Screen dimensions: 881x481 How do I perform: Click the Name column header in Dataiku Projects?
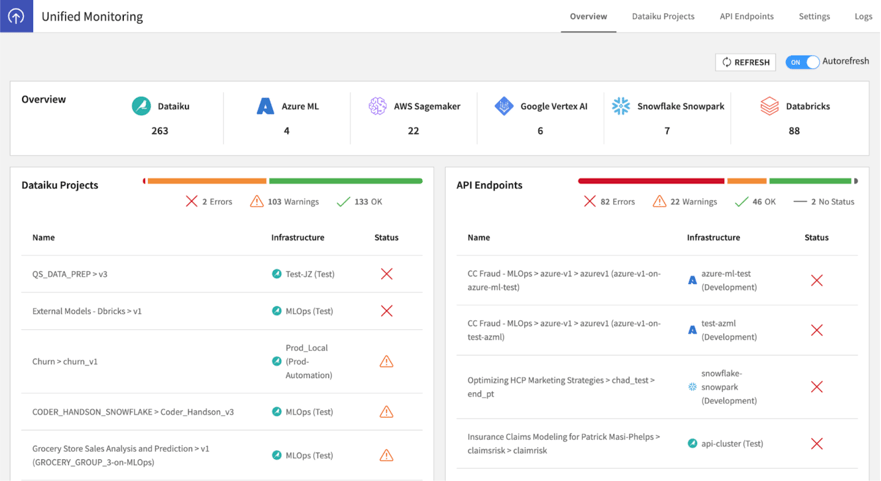[43, 237]
